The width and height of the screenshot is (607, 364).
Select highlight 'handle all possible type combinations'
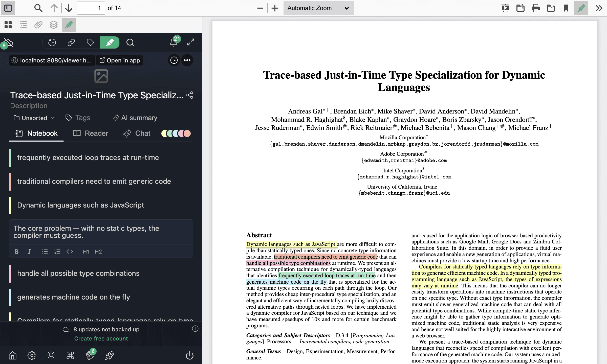coord(101,274)
